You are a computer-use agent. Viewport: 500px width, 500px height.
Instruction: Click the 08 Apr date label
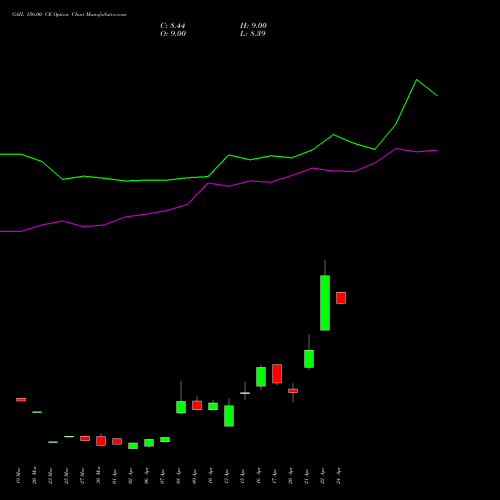[179, 476]
